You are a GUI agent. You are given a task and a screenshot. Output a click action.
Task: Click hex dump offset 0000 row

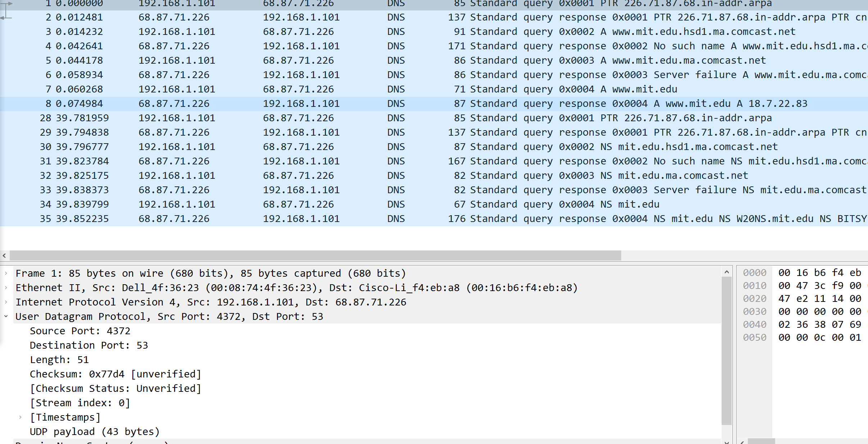[802, 273]
